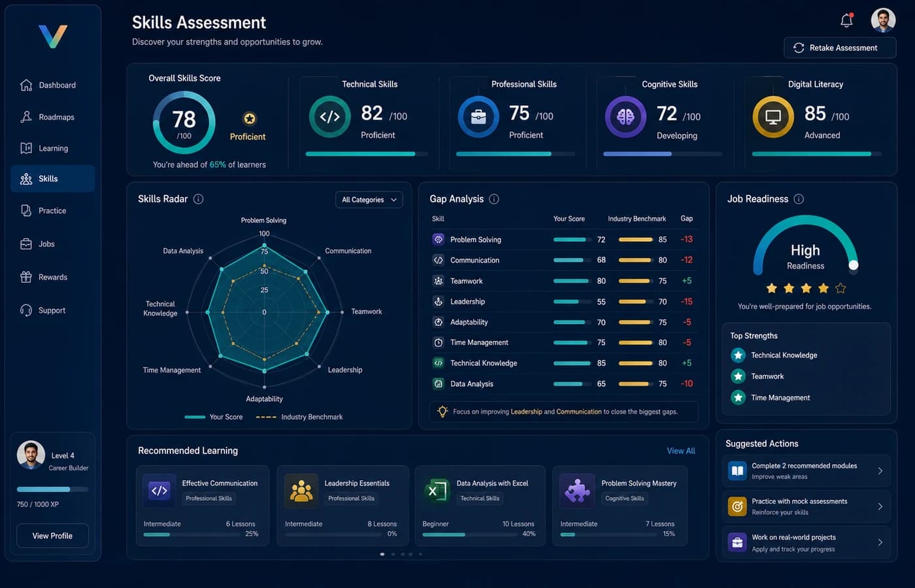The image size is (915, 588).
Task: Click the 750 / 1000 XP progress bar
Action: [x=52, y=489]
